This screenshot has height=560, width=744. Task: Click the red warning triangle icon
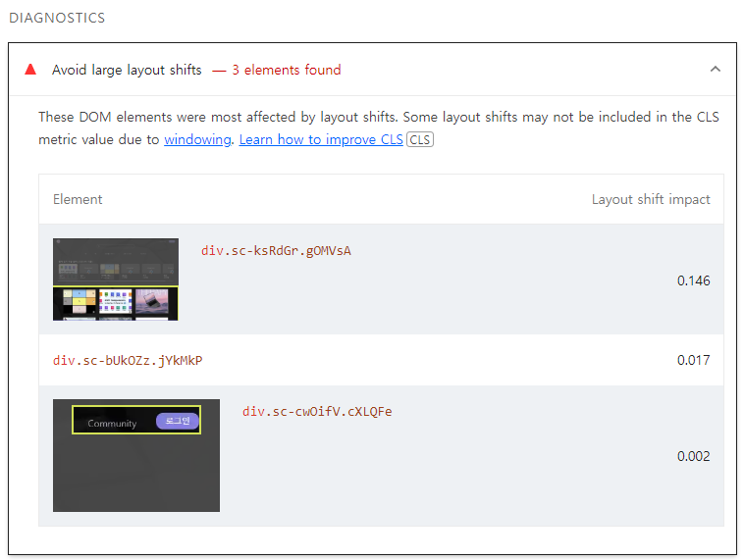tap(30, 70)
